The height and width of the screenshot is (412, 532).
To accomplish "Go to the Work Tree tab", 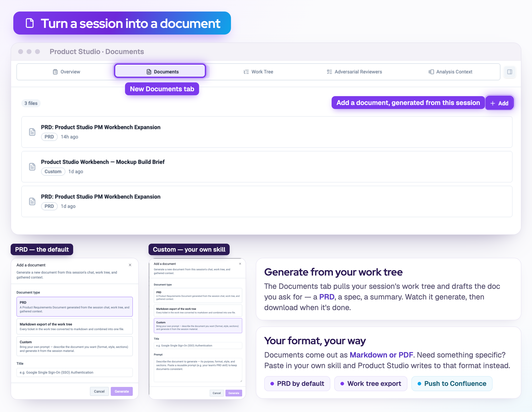I will 258,72.
